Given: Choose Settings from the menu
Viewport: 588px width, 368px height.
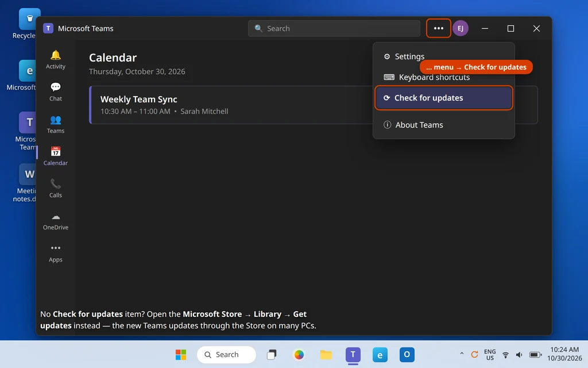Looking at the screenshot, I should tap(443, 56).
